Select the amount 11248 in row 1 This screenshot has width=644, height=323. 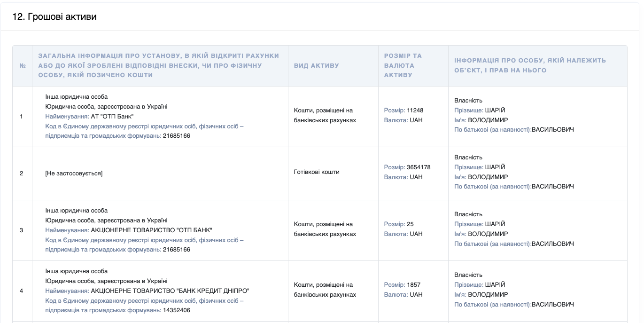(415, 110)
